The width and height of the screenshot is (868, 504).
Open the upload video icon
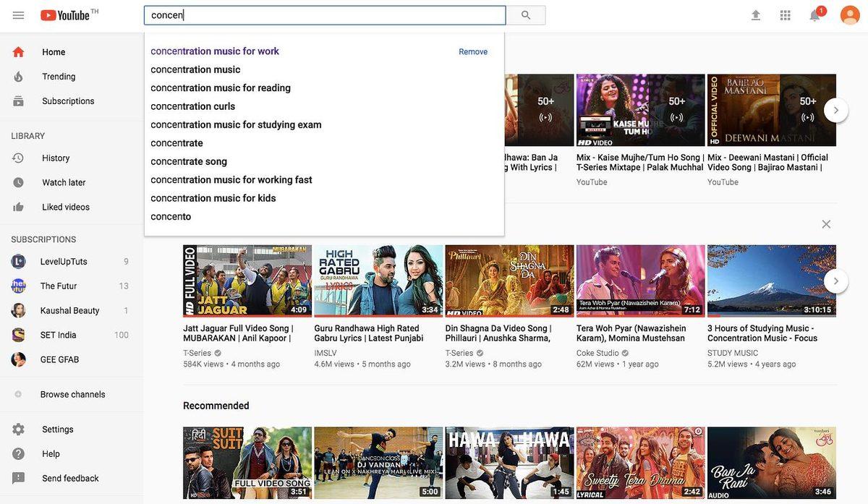[x=756, y=15]
